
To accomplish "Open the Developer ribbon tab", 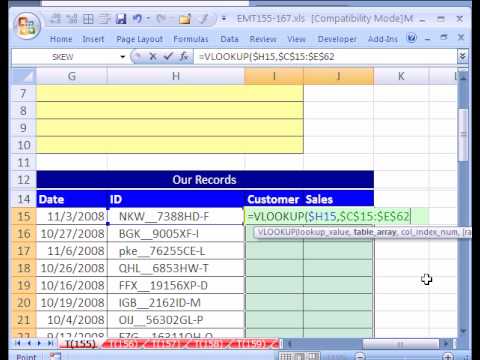I will pyautogui.click(x=337, y=39).
